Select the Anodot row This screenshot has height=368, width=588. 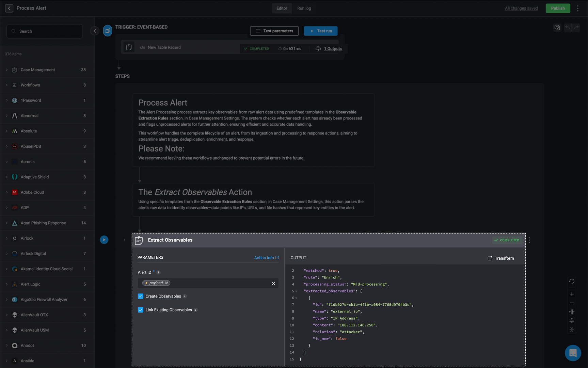47,346
